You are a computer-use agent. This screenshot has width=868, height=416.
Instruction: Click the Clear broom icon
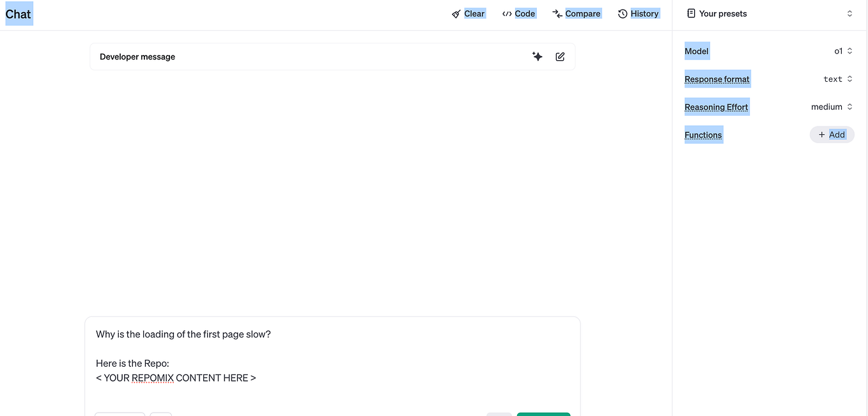coord(456,13)
